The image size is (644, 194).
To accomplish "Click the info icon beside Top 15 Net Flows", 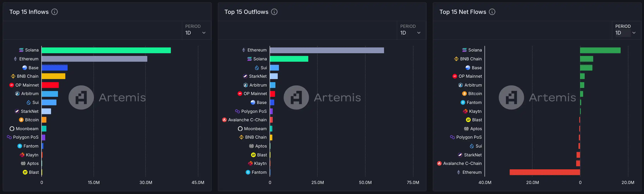I will [492, 12].
